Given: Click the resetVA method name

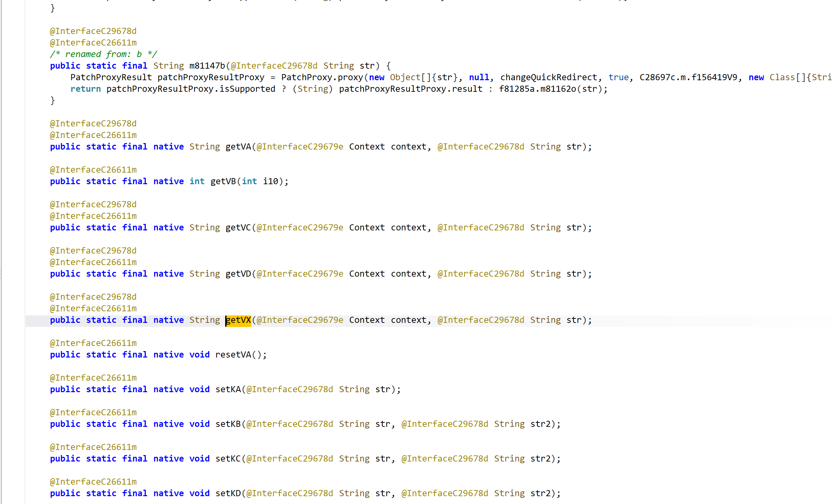Looking at the screenshot, I should click(x=233, y=355).
